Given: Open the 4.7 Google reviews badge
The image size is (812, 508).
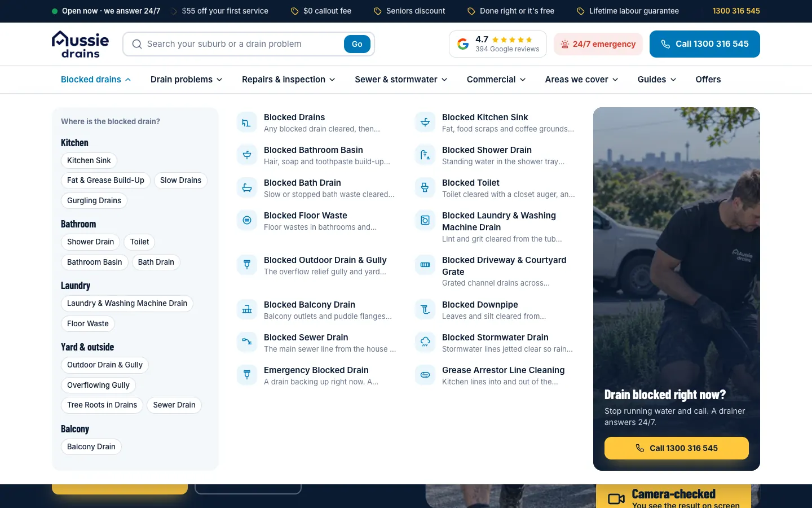Looking at the screenshot, I should 498,44.
